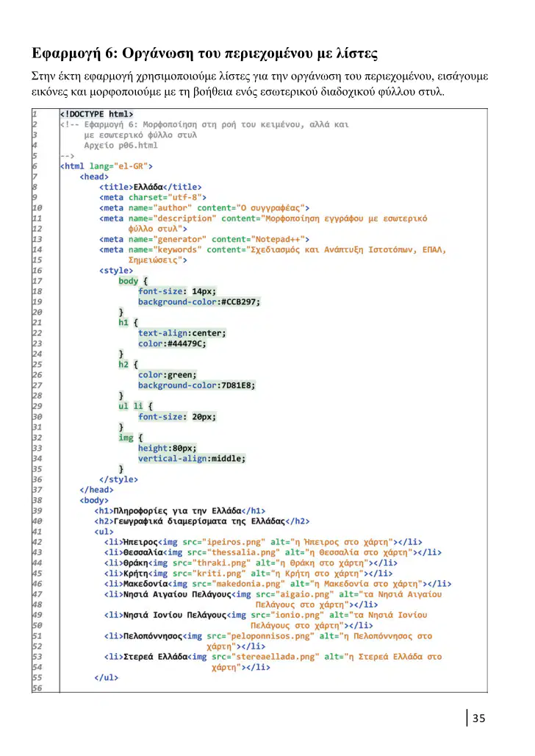The width and height of the screenshot is (535, 756).
Task: Click the list item line with makedonia.png
Action: tap(278, 585)
